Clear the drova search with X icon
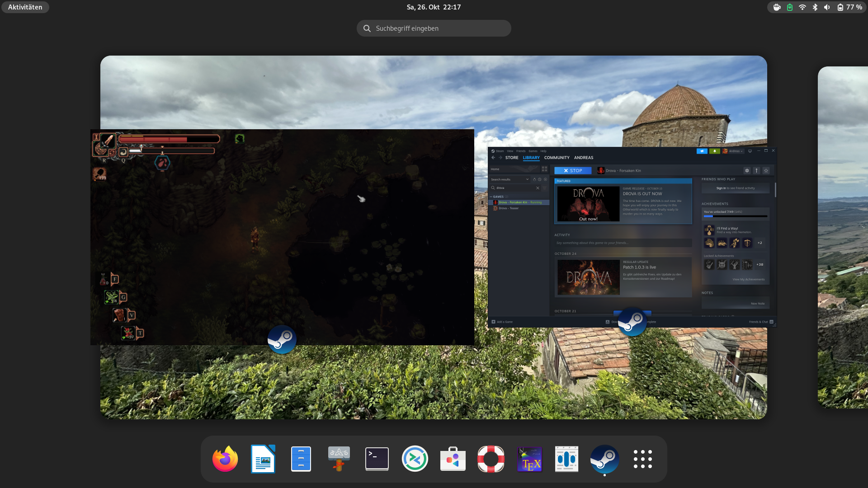This screenshot has height=488, width=868. tap(538, 188)
